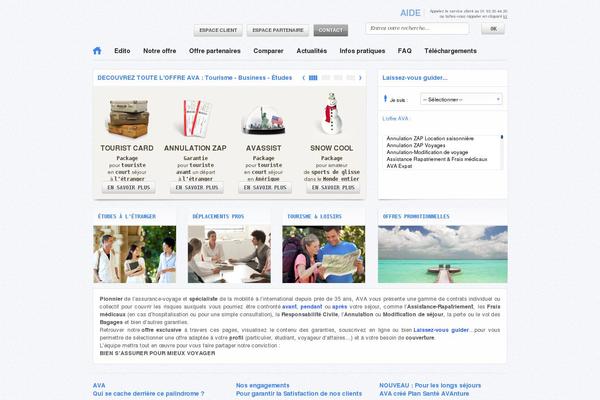The width and height of the screenshot is (600, 400).
Task: Focus the search input field
Action: coord(417,28)
